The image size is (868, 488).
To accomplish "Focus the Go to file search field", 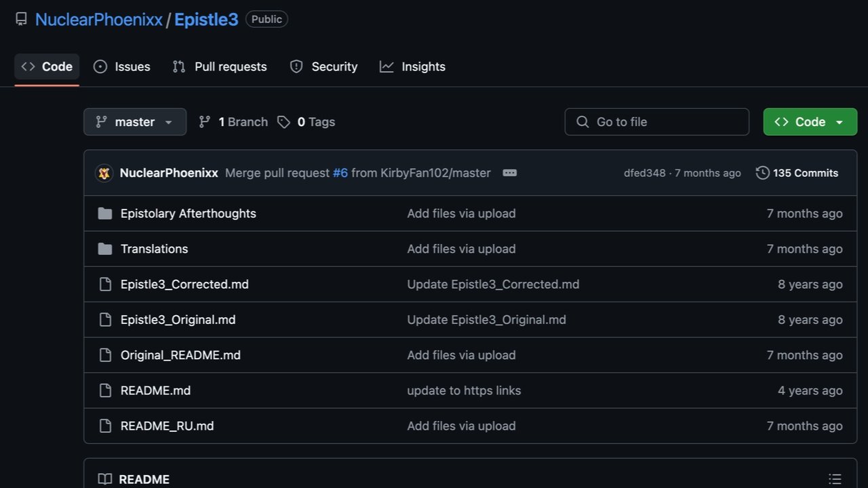I will 657,122.
